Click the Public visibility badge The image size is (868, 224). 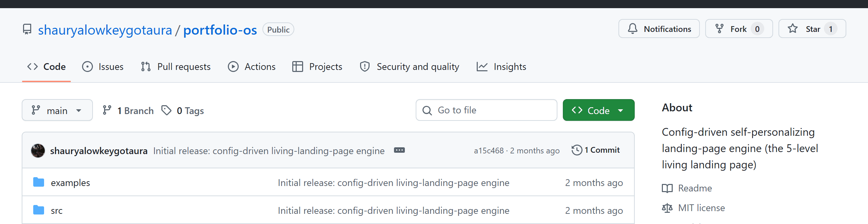[x=278, y=30]
